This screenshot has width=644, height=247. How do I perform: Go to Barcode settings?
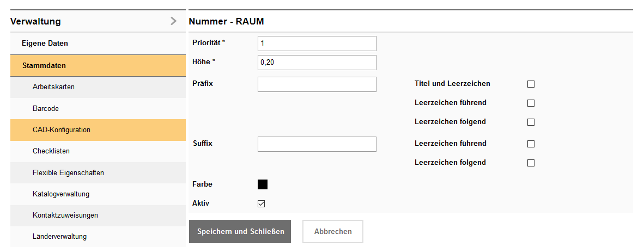46,108
